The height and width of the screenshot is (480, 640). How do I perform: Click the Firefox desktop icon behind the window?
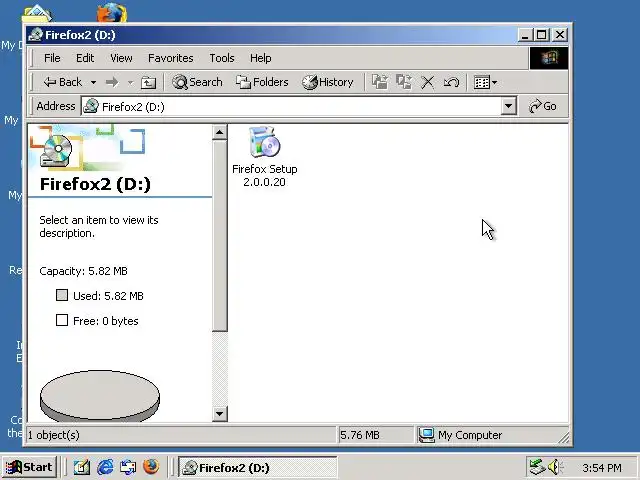pos(112,12)
